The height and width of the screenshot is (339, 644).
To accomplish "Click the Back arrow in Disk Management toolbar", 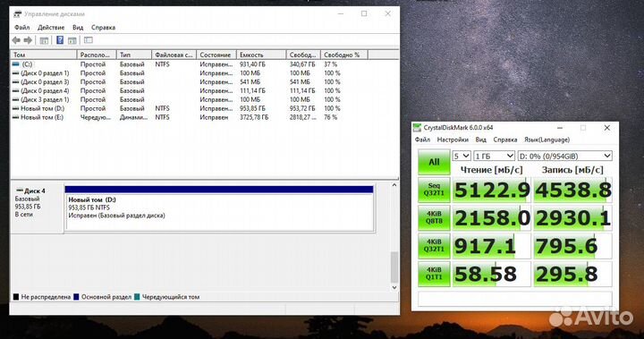I will point(16,40).
